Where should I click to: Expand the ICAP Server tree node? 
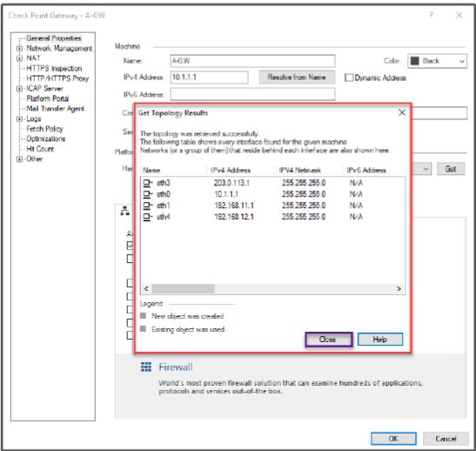point(19,89)
